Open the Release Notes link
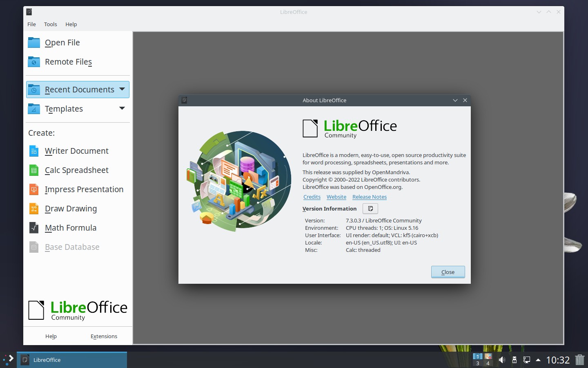This screenshot has height=368, width=588. tap(370, 197)
